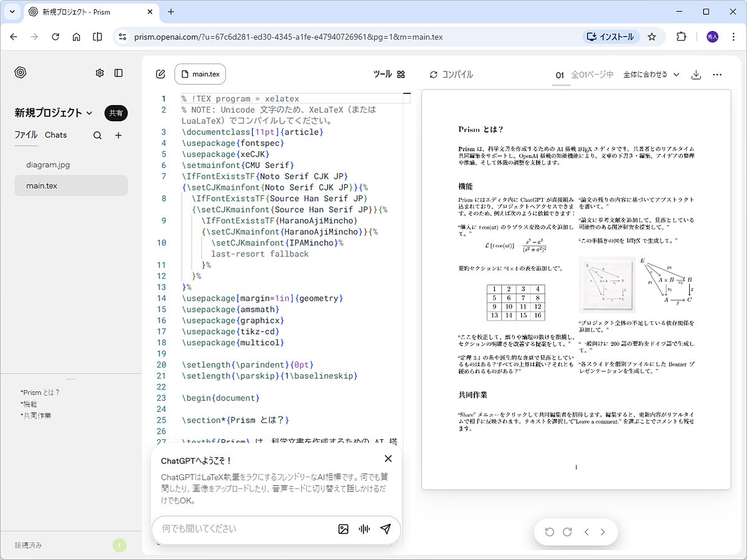Click browser back arrow

[14, 37]
